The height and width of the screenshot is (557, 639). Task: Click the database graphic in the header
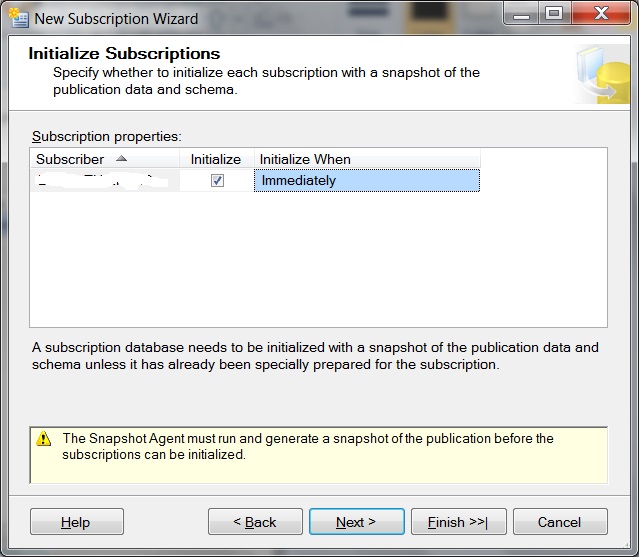[602, 74]
